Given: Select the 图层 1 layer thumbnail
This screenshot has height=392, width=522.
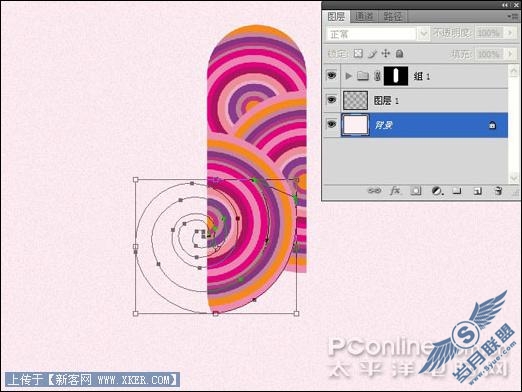Looking at the screenshot, I should pyautogui.click(x=355, y=100).
